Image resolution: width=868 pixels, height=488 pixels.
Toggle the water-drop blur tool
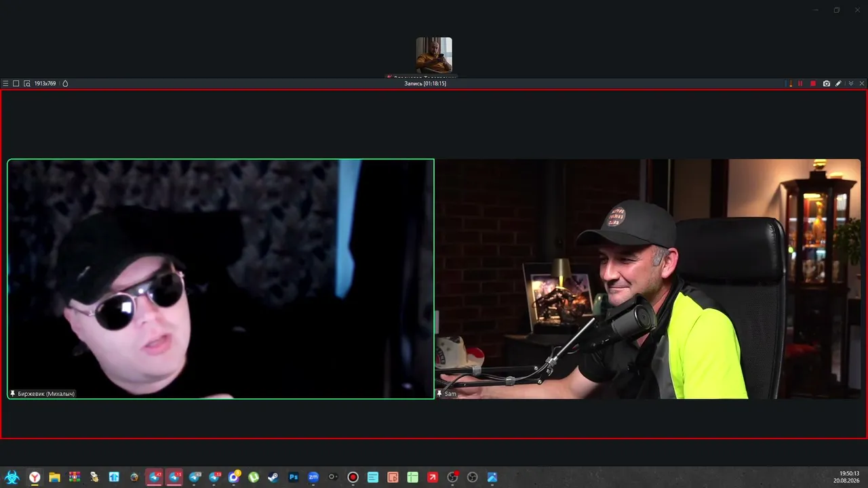coord(65,83)
